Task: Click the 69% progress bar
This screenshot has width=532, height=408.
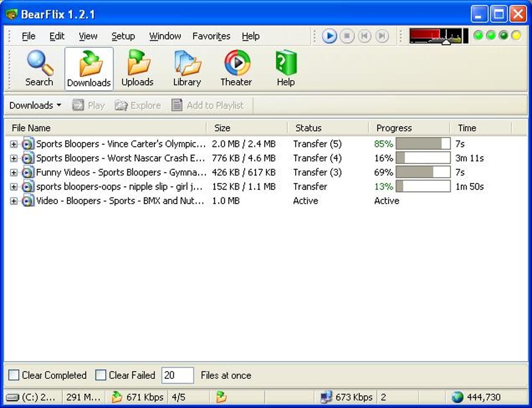Action: [x=423, y=172]
